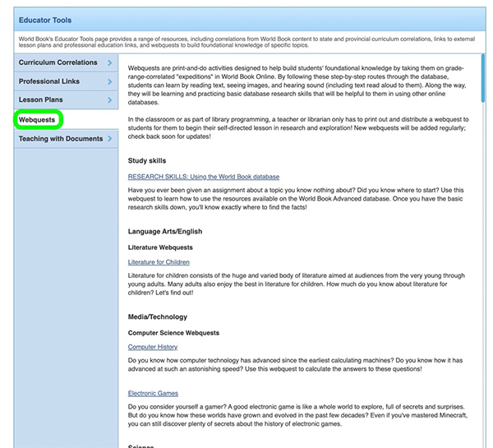
Task: Click the Language Arts/English section heading
Action: coord(165,232)
